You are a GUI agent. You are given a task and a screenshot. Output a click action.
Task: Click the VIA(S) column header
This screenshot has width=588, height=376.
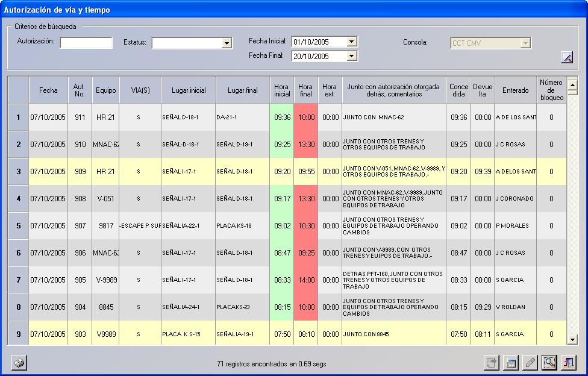(140, 90)
